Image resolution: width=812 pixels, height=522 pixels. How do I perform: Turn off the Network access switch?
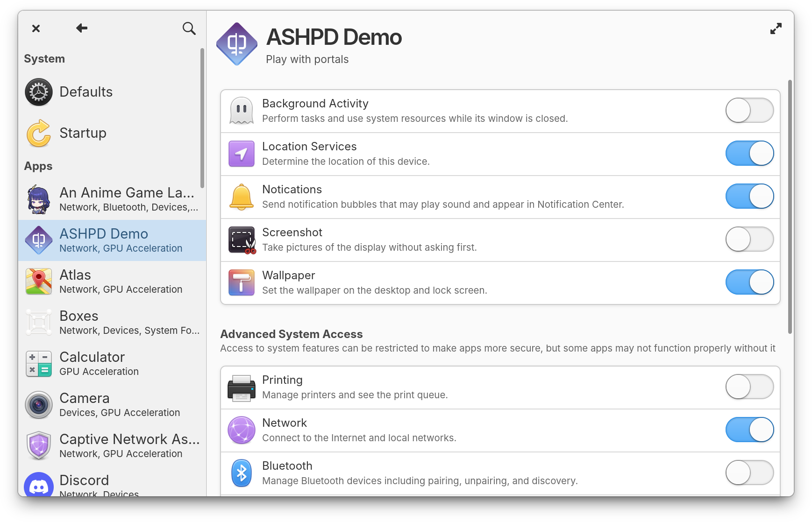click(x=749, y=430)
